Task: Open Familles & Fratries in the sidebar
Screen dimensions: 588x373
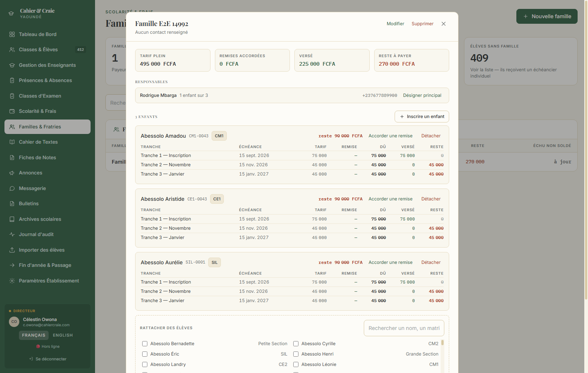Action: [48, 127]
